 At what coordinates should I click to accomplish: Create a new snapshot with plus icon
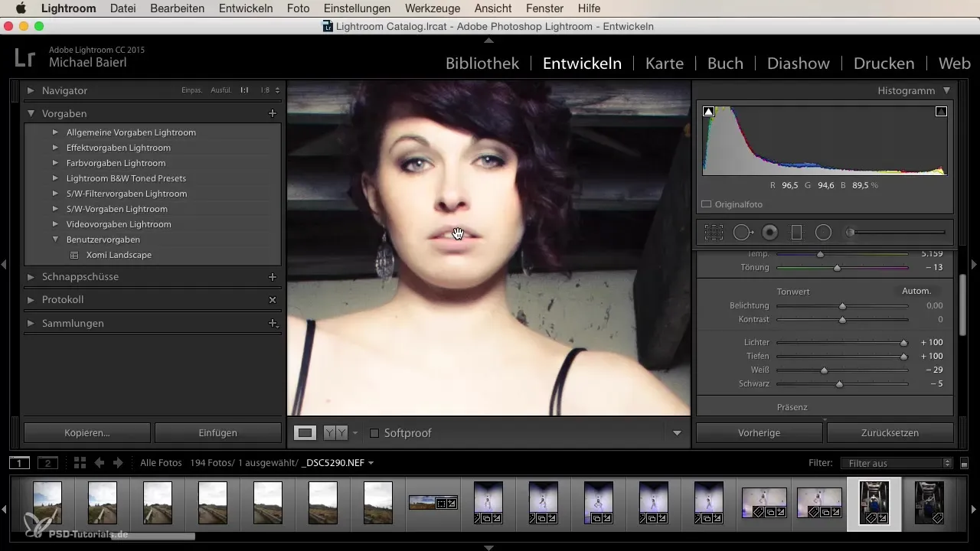(x=272, y=276)
